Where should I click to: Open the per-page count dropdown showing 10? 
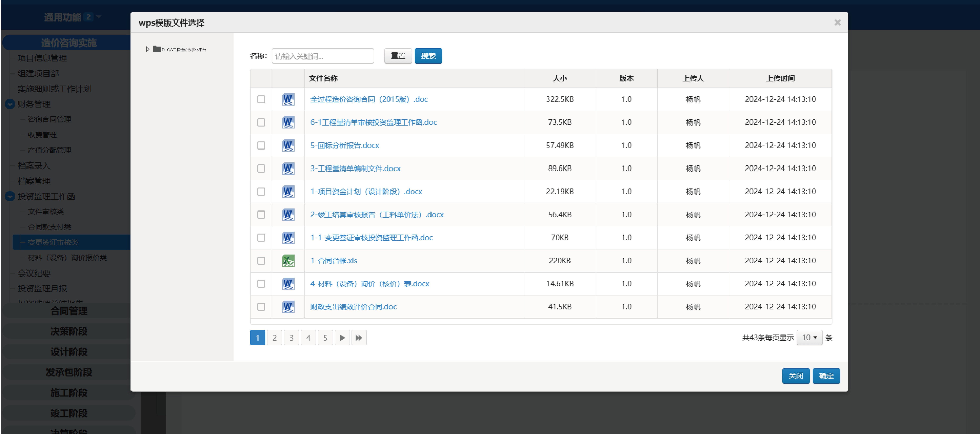click(809, 337)
